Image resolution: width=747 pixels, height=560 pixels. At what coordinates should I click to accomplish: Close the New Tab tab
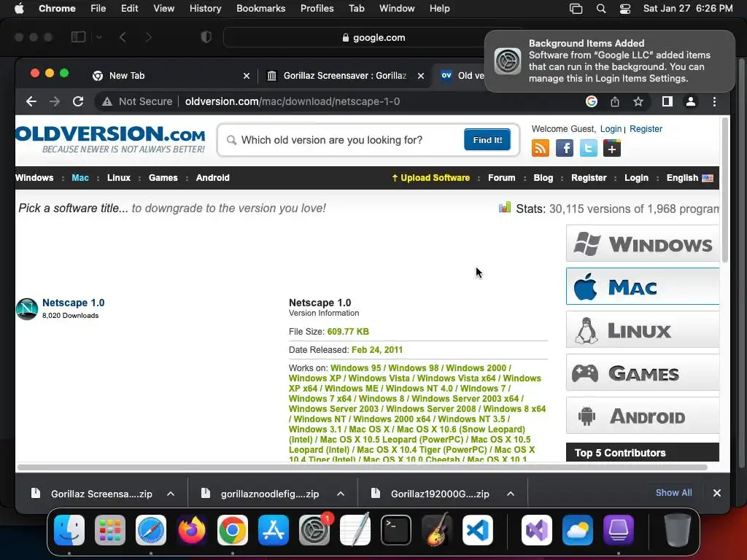pyautogui.click(x=247, y=76)
